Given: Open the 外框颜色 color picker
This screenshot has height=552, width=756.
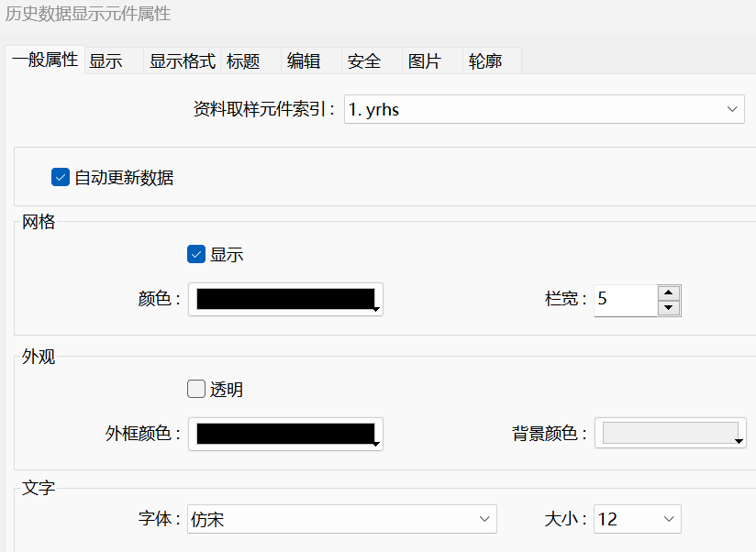Looking at the screenshot, I should coord(285,434).
